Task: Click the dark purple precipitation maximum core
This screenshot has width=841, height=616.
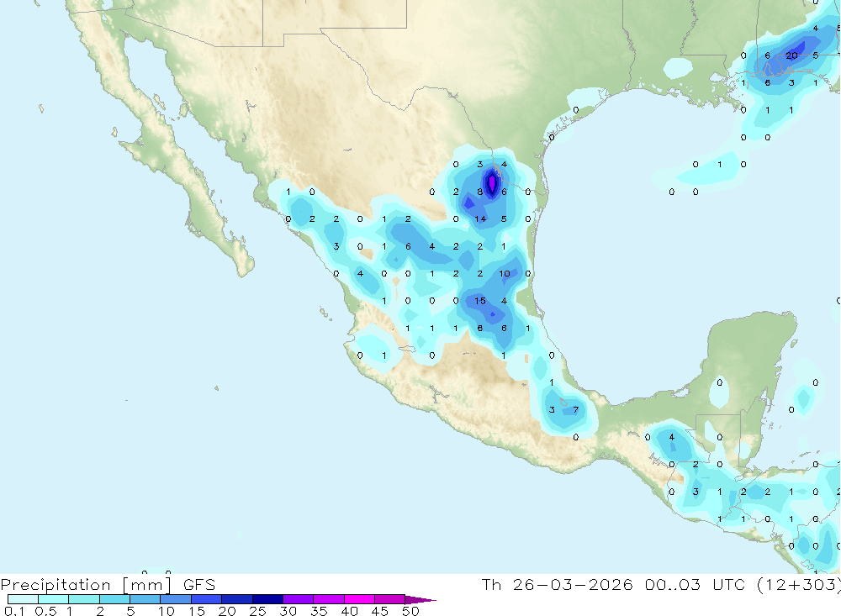Action: (492, 182)
